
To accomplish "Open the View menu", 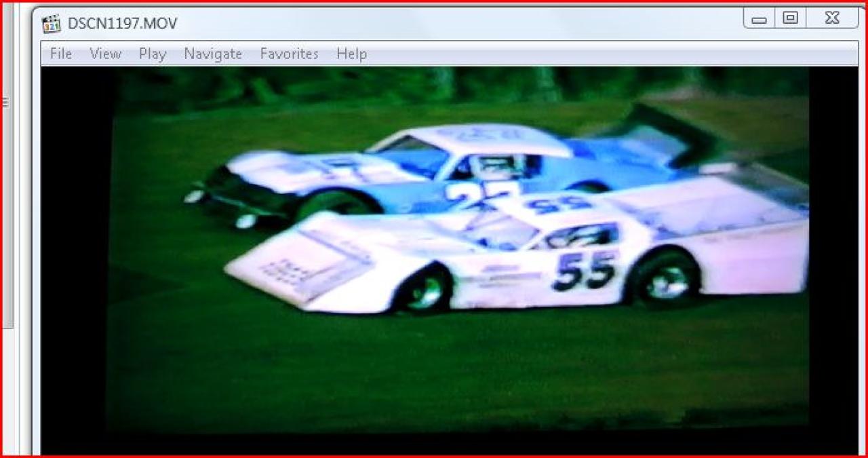I will pyautogui.click(x=105, y=54).
